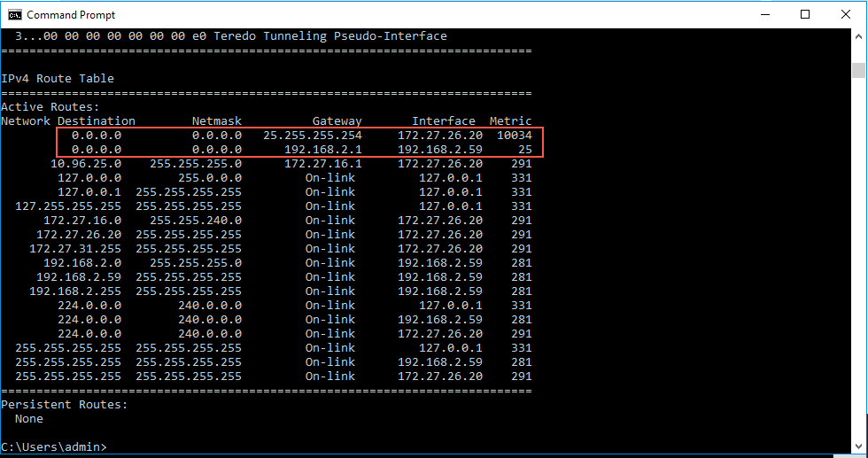Click the 'Interface' column header
The image size is (868, 458).
(x=444, y=120)
